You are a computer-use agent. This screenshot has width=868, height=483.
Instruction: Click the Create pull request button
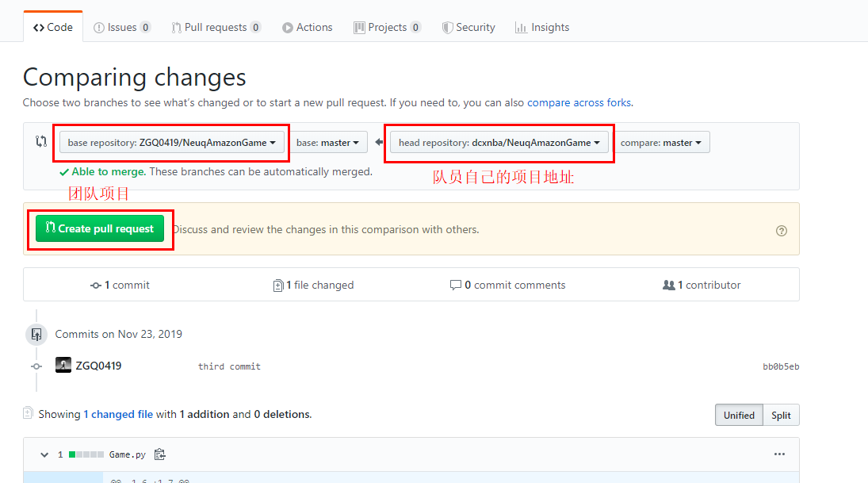pyautogui.click(x=100, y=228)
